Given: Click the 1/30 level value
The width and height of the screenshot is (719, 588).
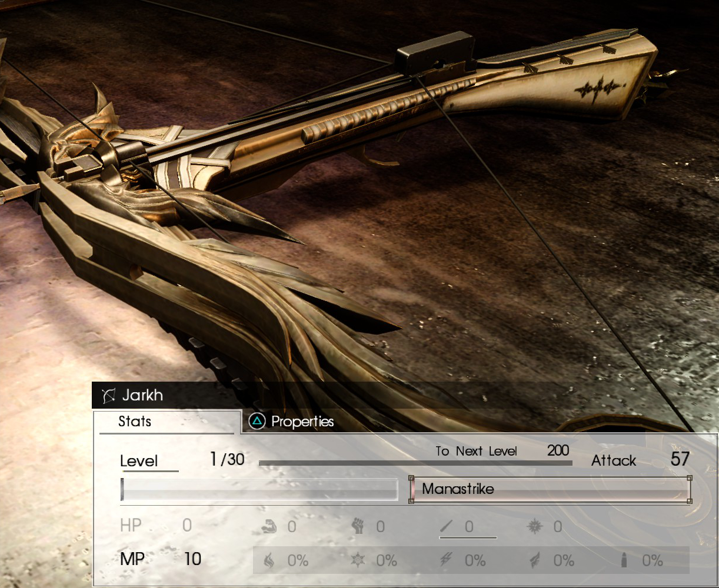Looking at the screenshot, I should point(227,459).
